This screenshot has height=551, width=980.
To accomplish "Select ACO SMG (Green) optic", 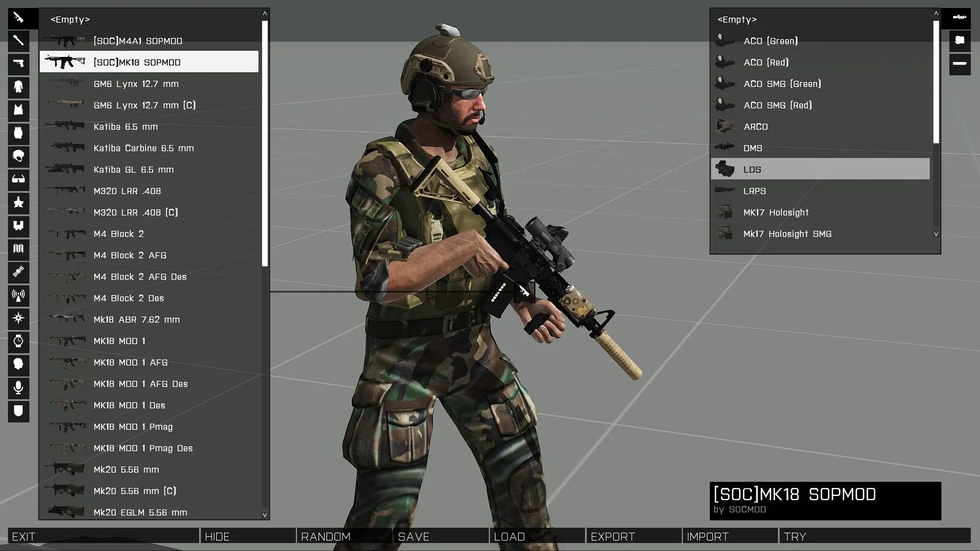I will (x=821, y=84).
